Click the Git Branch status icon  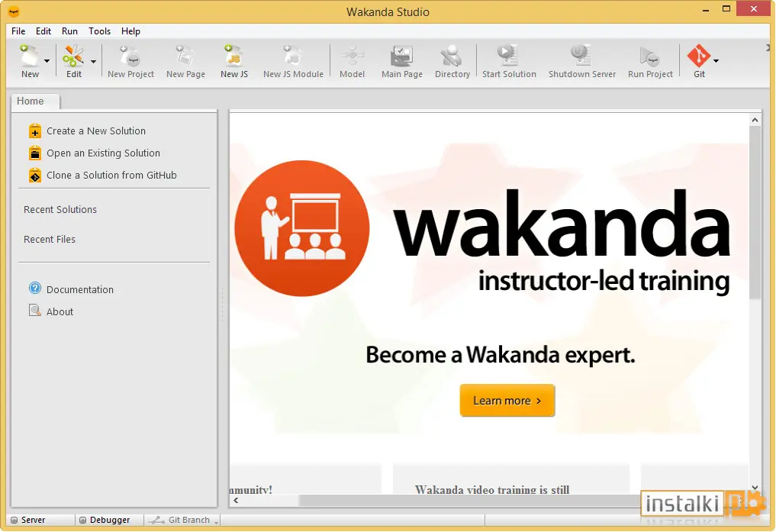point(157,520)
